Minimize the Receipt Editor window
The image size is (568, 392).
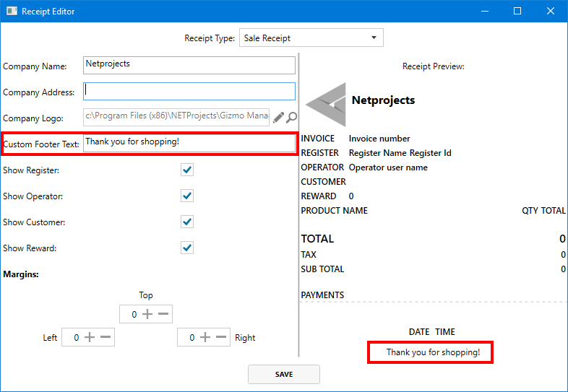click(485, 11)
